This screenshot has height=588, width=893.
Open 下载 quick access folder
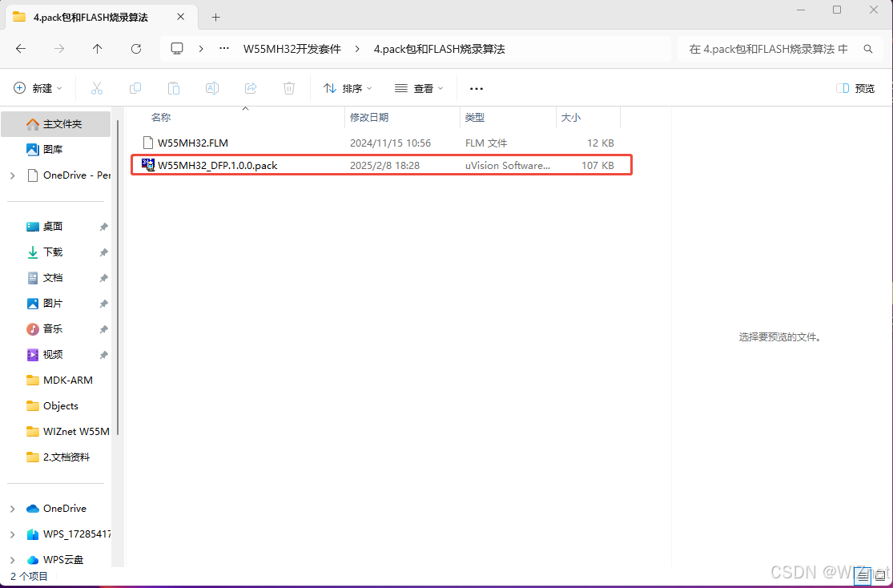tap(44, 252)
